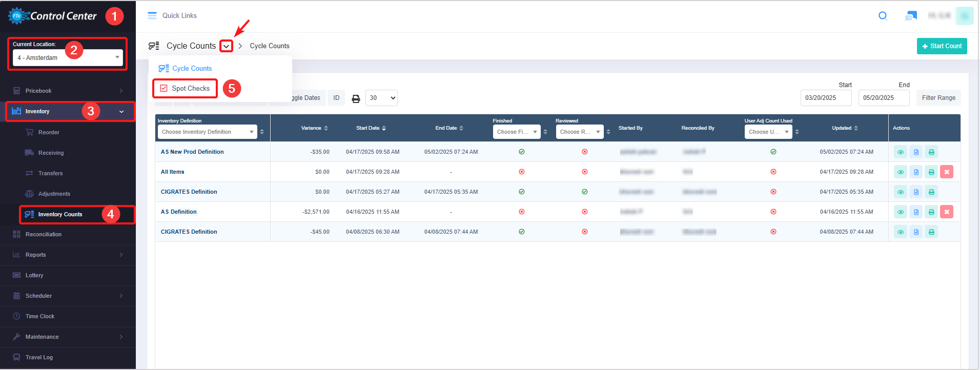
Task: View the AS New Prod Definition count
Action: pos(901,152)
